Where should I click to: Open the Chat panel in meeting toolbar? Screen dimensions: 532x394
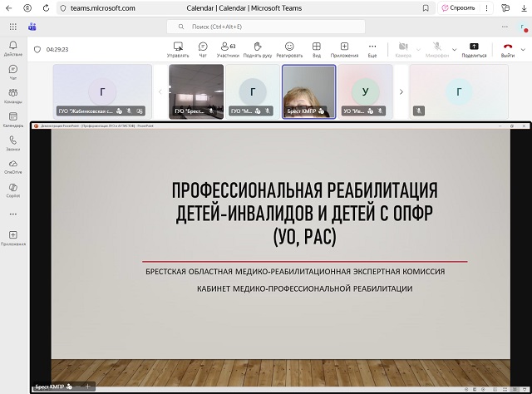pyautogui.click(x=203, y=50)
